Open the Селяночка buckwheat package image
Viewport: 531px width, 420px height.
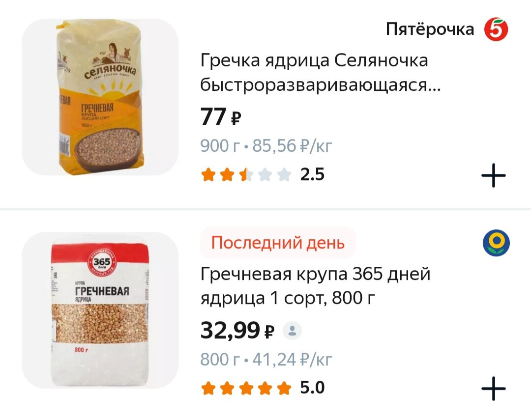point(100,97)
